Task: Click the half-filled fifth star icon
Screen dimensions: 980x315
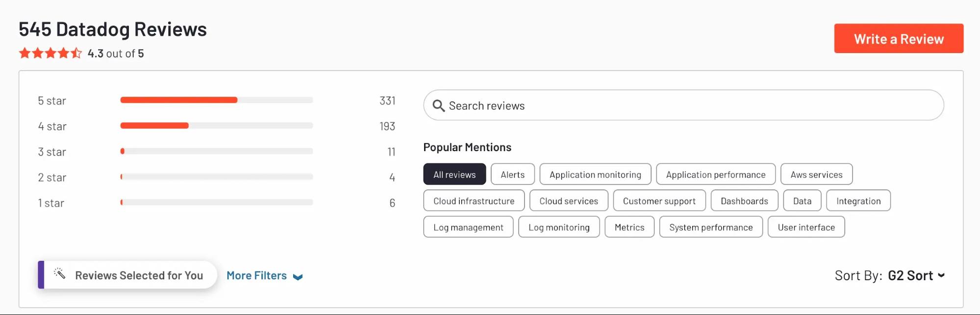Action: [76, 52]
